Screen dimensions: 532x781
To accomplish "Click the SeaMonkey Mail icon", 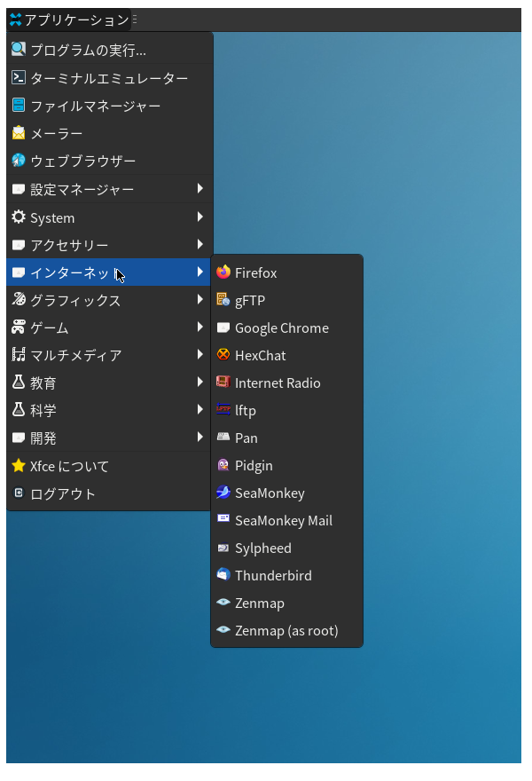I will (x=223, y=519).
